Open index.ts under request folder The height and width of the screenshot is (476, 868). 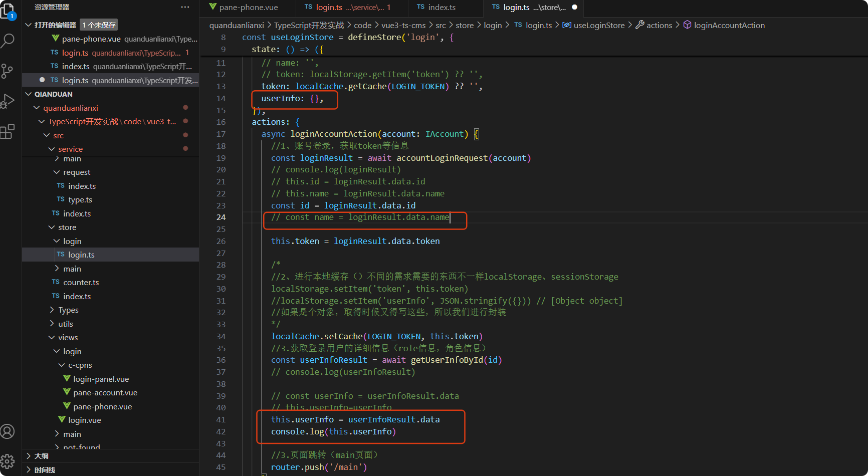pyautogui.click(x=110, y=186)
